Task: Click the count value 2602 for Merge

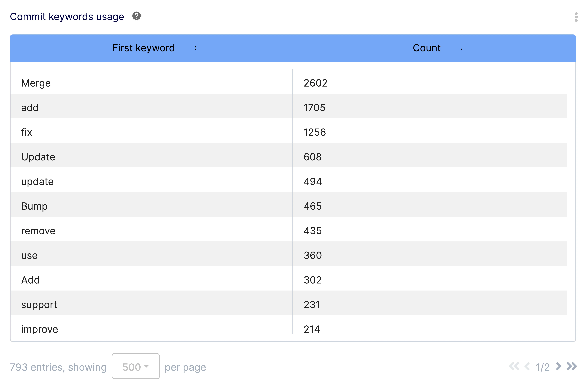Action: point(315,83)
